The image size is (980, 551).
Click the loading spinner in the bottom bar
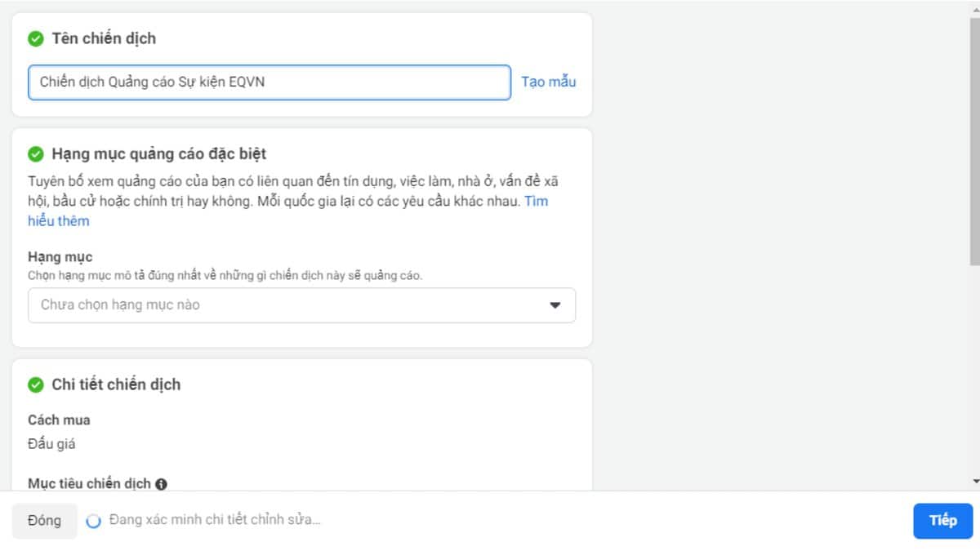tap(94, 521)
